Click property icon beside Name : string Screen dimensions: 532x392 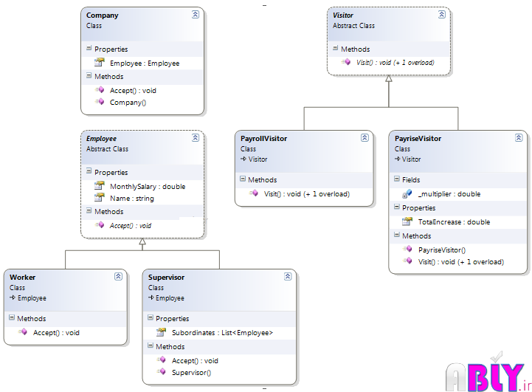(99, 197)
